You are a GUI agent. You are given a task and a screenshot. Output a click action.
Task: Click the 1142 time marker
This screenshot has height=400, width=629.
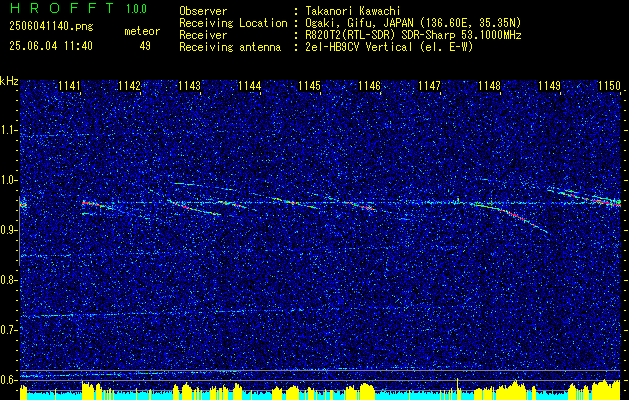(x=130, y=85)
